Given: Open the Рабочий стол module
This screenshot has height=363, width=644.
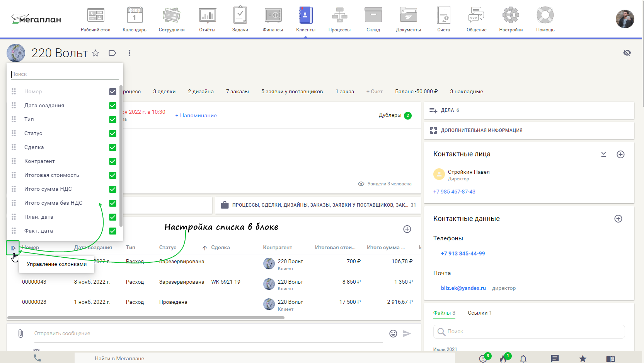Looking at the screenshot, I should tap(95, 19).
